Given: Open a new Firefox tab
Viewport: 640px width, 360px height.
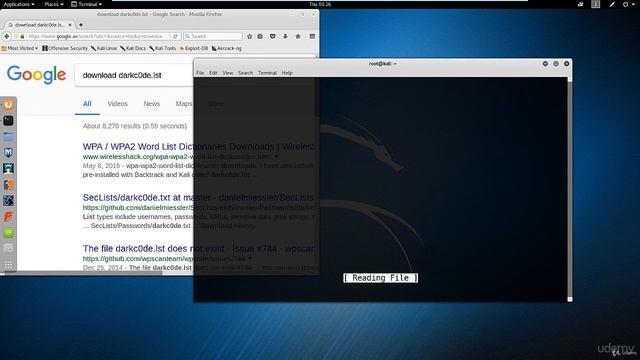Looking at the screenshot, I should 81,25.
